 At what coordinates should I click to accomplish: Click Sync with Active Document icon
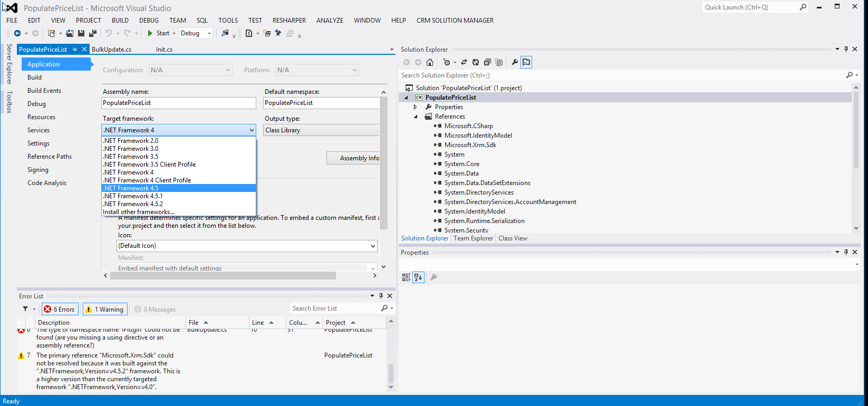[x=464, y=62]
